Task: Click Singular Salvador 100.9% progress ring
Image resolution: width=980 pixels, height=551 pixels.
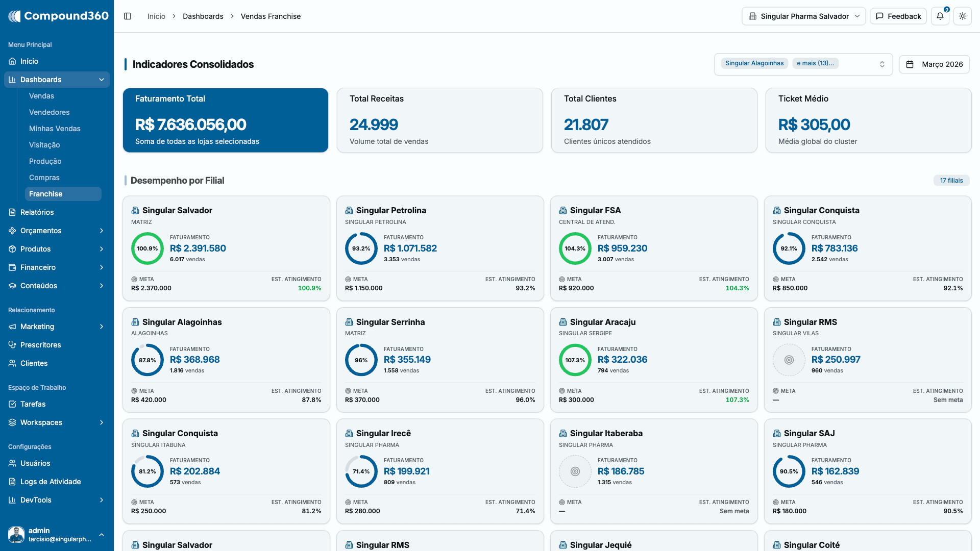Action: pos(148,248)
